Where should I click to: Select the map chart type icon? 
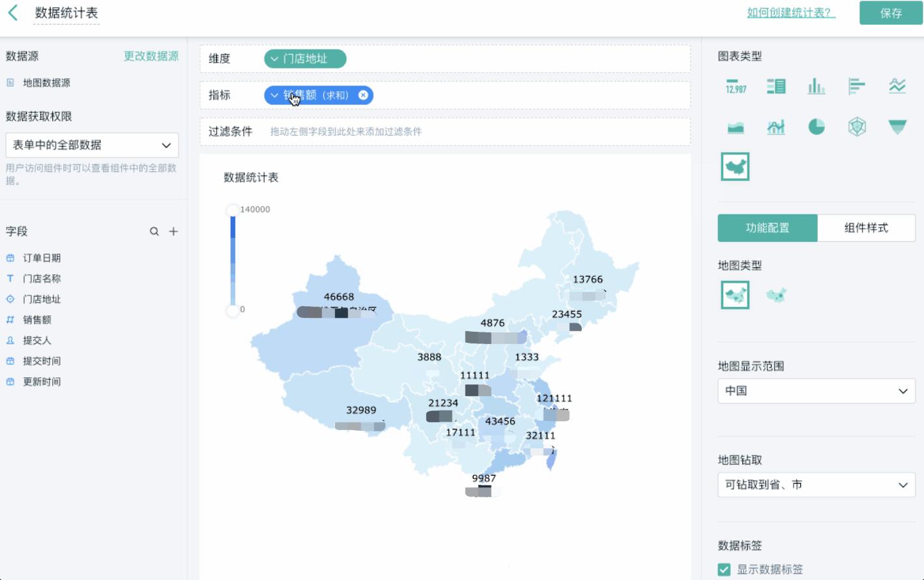735,166
